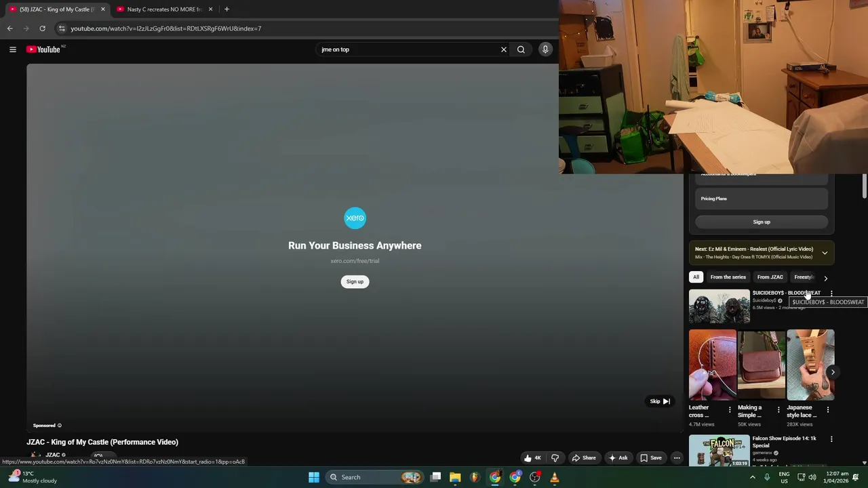Image resolution: width=868 pixels, height=488 pixels.
Task: Click Sign up button in video ad
Action: coord(355,281)
